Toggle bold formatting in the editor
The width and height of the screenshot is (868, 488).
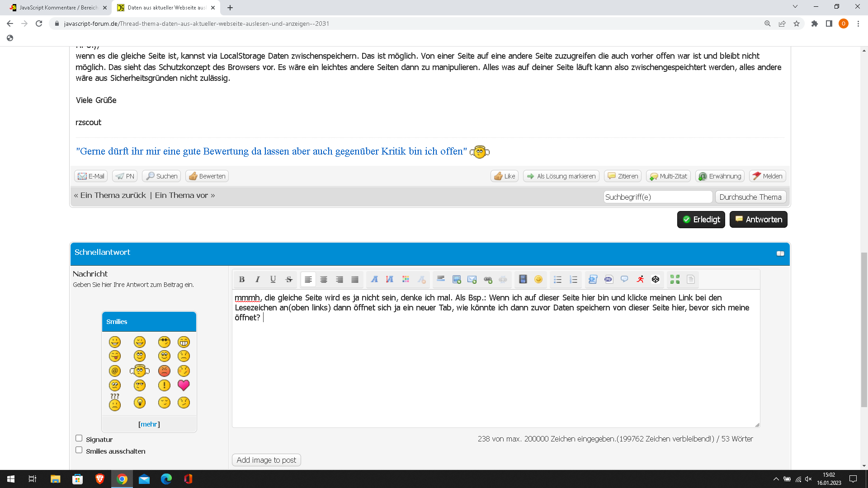(x=242, y=280)
